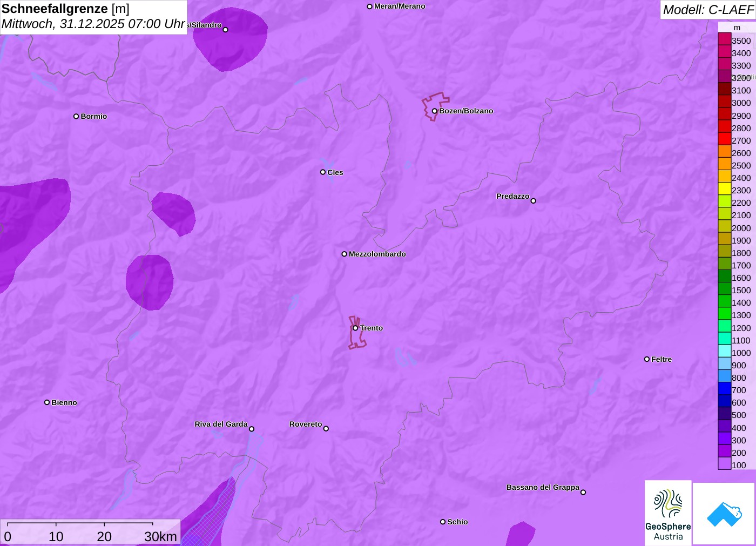Select the 'Mittwoch, 31.12.2025 07:00 Uhr' timestamp
Viewport: 756px width, 546px height.
[x=93, y=24]
